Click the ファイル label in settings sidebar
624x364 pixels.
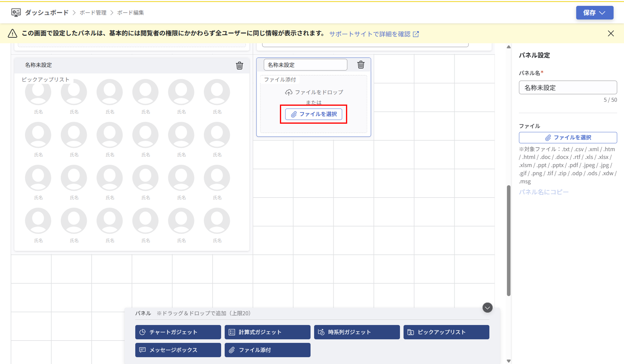point(529,126)
